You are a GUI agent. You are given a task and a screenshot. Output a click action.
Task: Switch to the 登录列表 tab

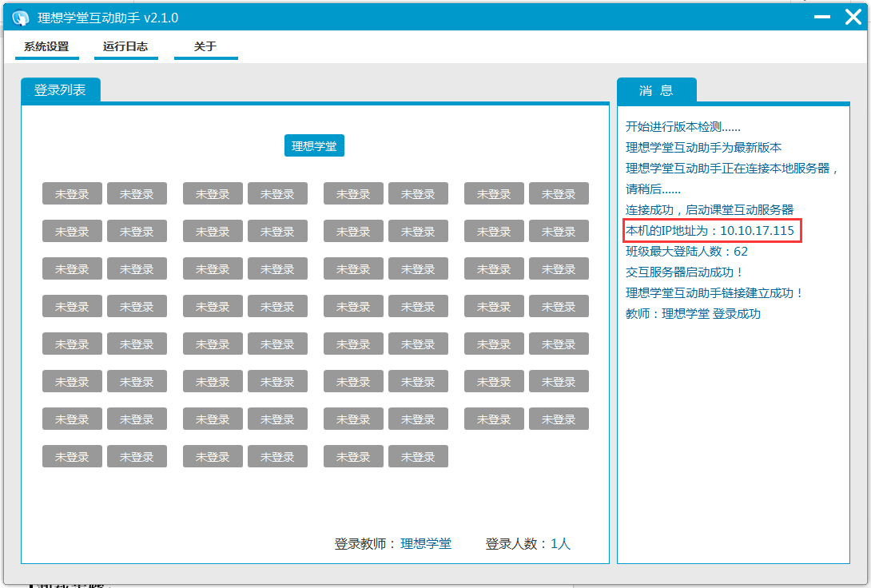pyautogui.click(x=60, y=90)
